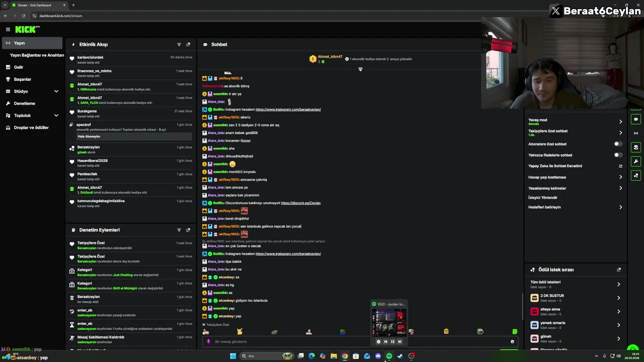Go to previous track in Spotify preview
The width and height of the screenshot is (644, 362).
click(x=386, y=342)
